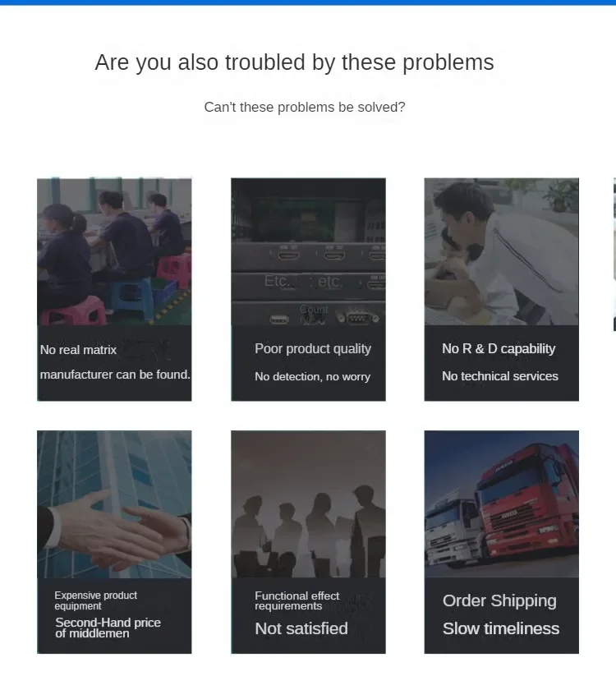Open the red trucks photo

[501, 504]
